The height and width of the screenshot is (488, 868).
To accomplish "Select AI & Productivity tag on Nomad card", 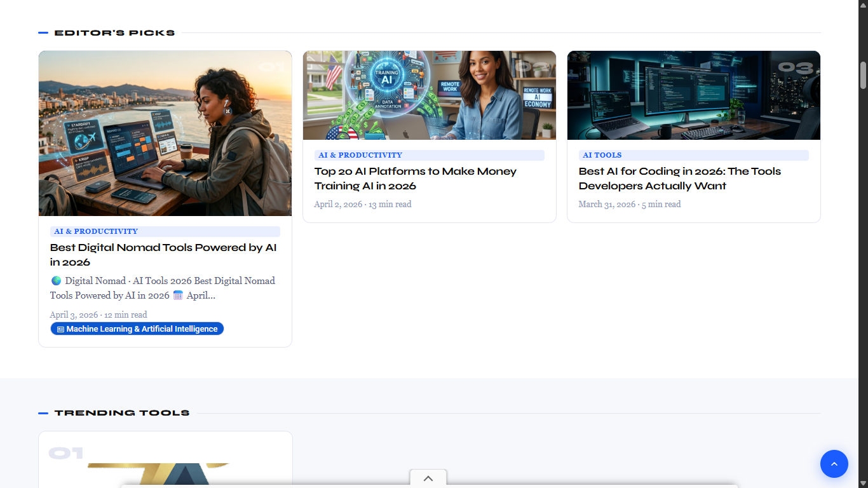I will click(x=165, y=231).
